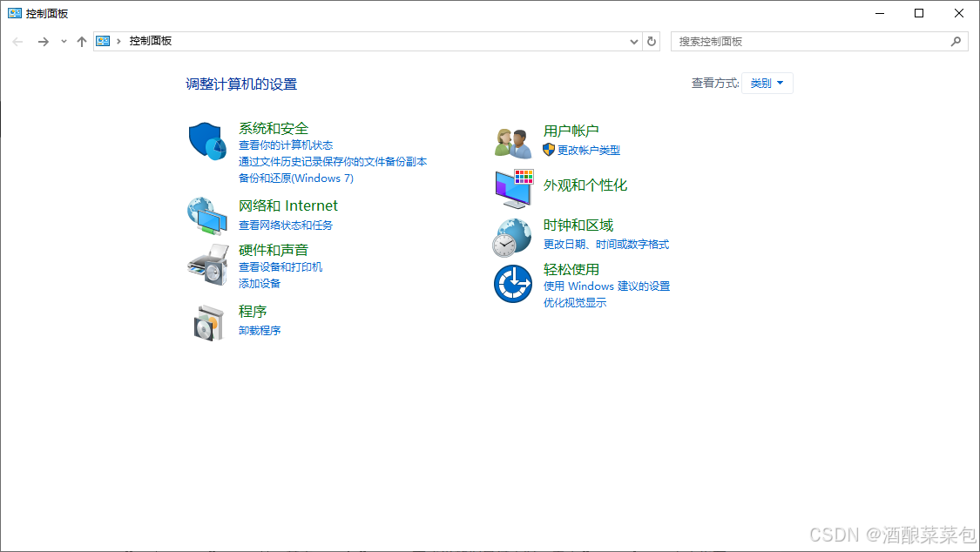Image resolution: width=980 pixels, height=552 pixels.
Task: Open the 时钟和区域 clock globe icon
Action: pos(512,238)
